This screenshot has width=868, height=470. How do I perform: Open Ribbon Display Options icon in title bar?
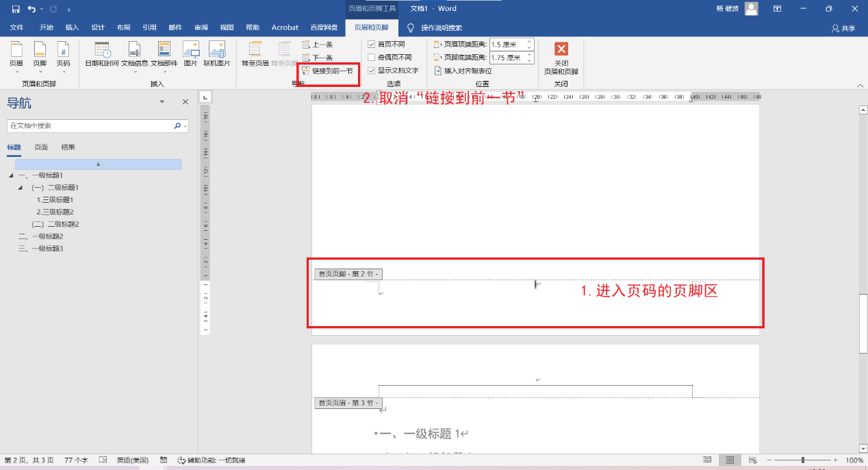777,9
